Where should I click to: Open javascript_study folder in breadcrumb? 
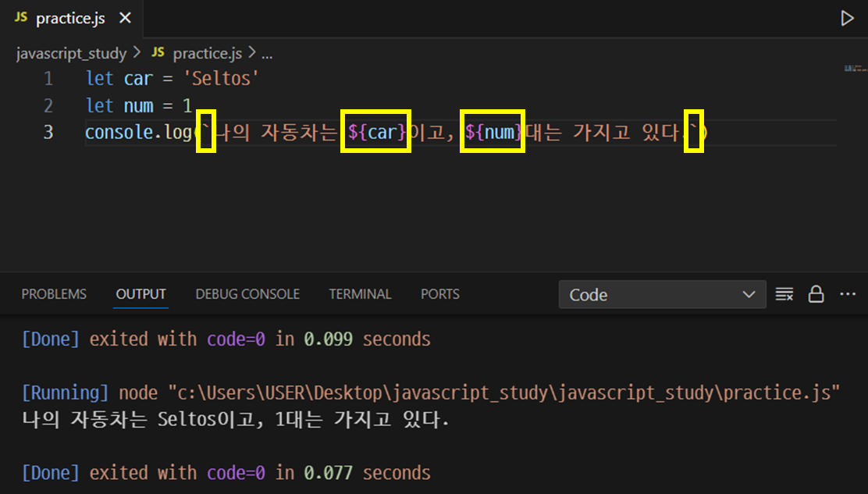tap(71, 53)
